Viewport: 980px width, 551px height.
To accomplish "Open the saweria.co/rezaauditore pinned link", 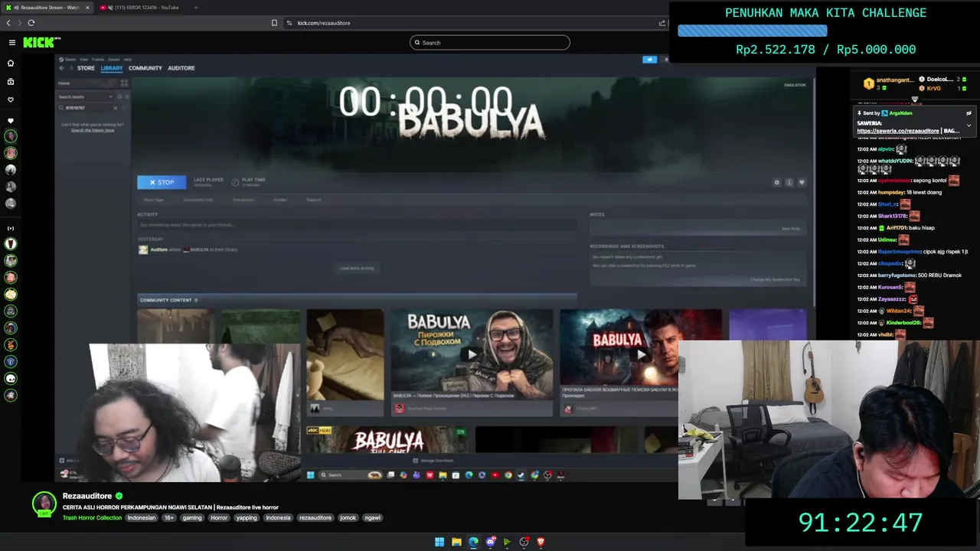I will 898,131.
